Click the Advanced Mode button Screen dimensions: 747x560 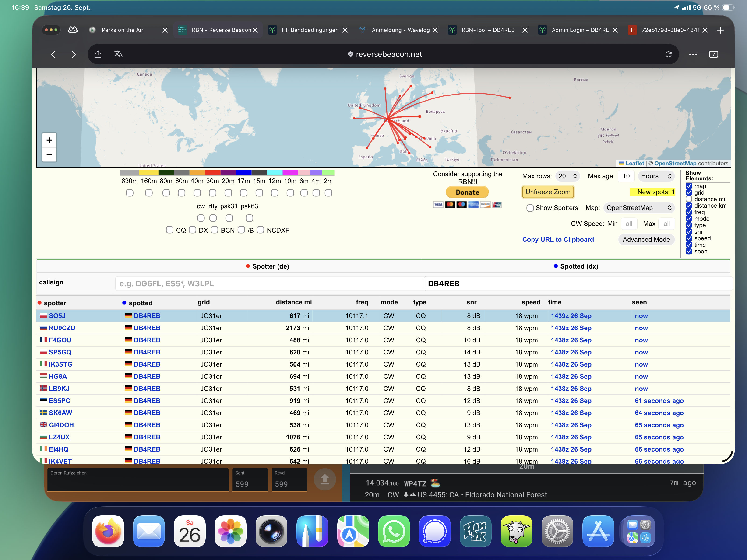646,239
